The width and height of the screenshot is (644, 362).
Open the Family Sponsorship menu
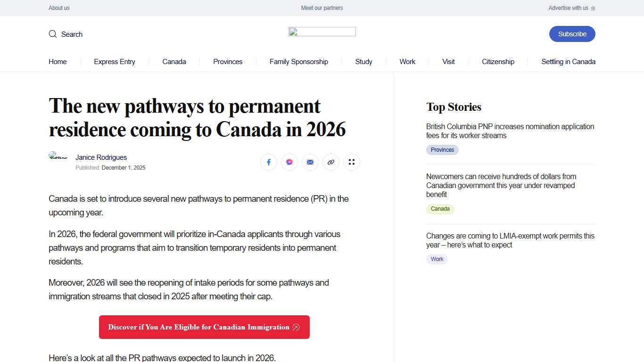tap(298, 62)
